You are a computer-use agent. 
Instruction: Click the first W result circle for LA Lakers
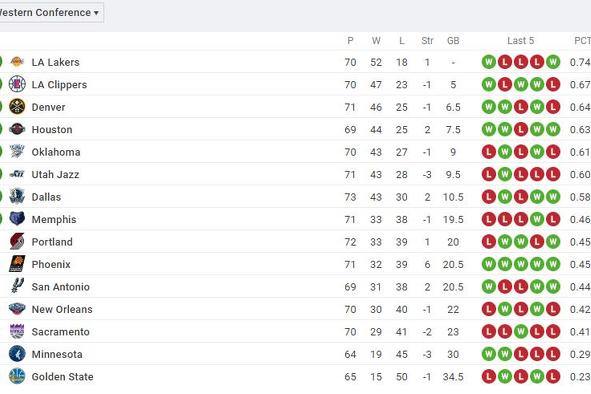[488, 62]
